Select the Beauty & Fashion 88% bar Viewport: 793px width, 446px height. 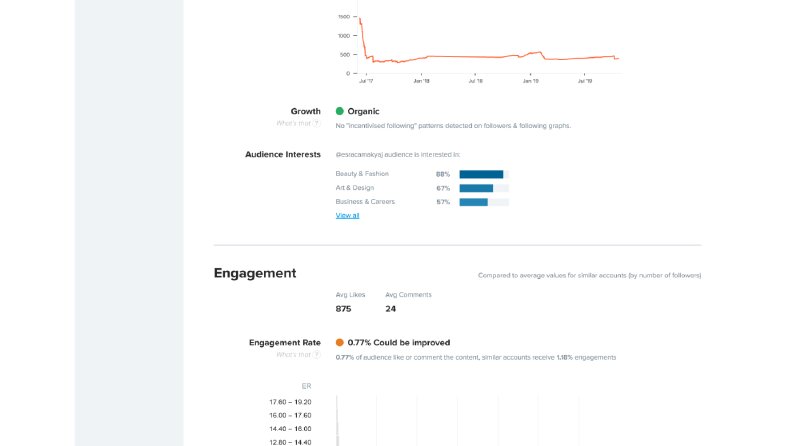[x=484, y=174]
